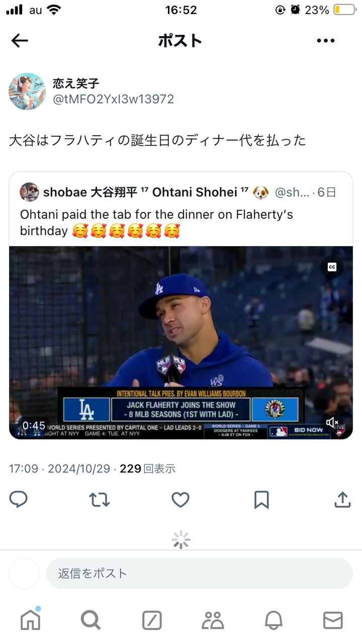Switch to the Home tab
This screenshot has height=644, width=362.
30,620
